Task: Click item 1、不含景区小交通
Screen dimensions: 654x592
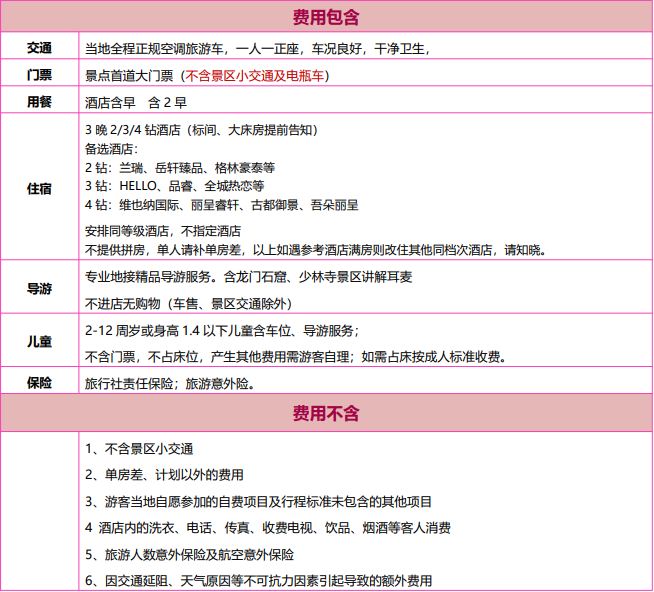Action: (139, 449)
